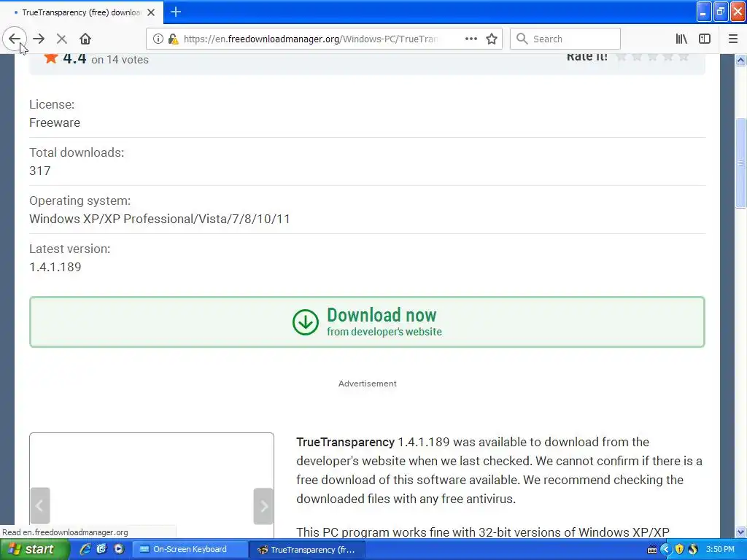Click into the address bar URL

311,39
